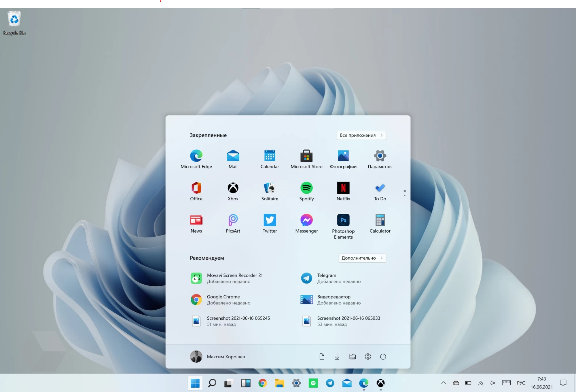The image size is (576, 392).
Task: Open the pinned Mail app
Action: coord(233,159)
